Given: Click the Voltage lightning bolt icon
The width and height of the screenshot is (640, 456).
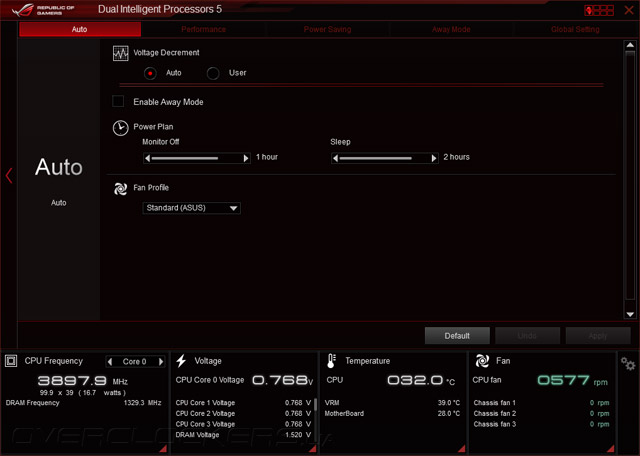Looking at the screenshot, I should coord(181,361).
